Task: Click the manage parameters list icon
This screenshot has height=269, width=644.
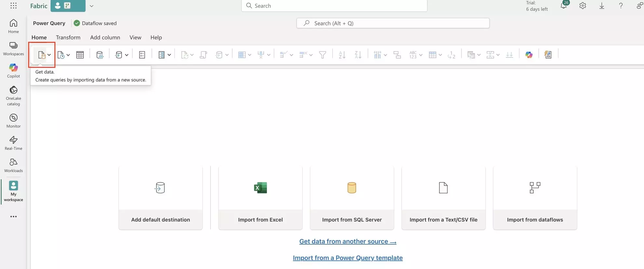Action: click(161, 55)
